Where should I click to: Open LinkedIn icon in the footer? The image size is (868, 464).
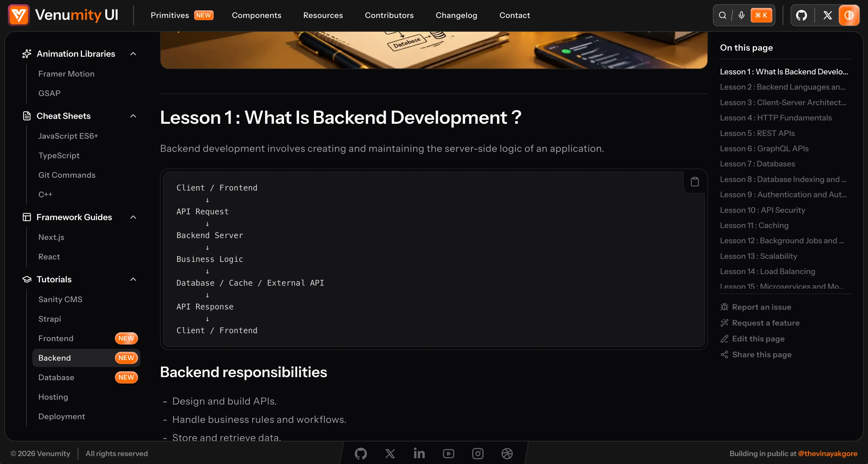click(419, 454)
